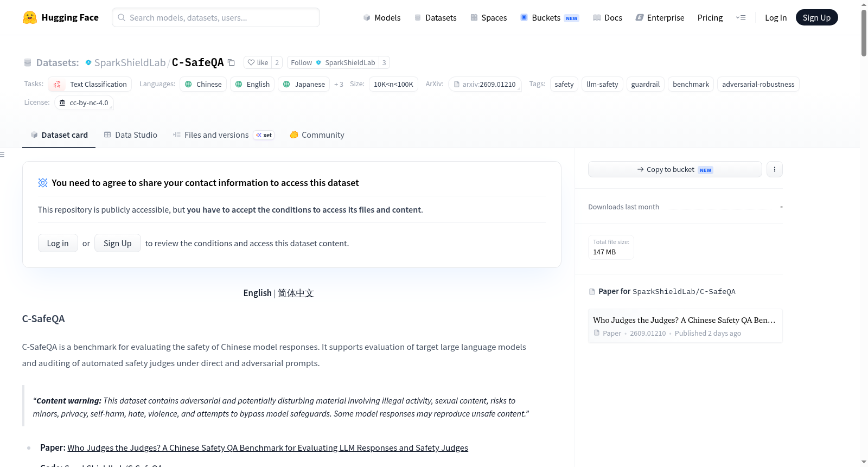Switch to the Community tab
The height and width of the screenshot is (467, 868).
click(x=317, y=135)
